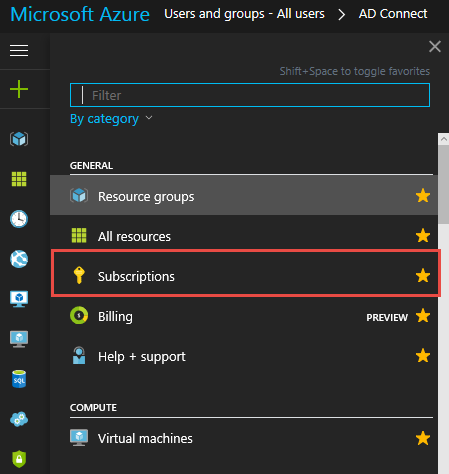
Task: Open the Recent clock icon in sidebar
Action: pyautogui.click(x=19, y=219)
